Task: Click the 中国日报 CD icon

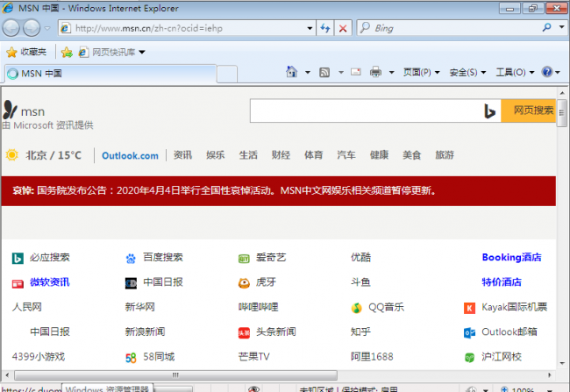Action: click(131, 283)
